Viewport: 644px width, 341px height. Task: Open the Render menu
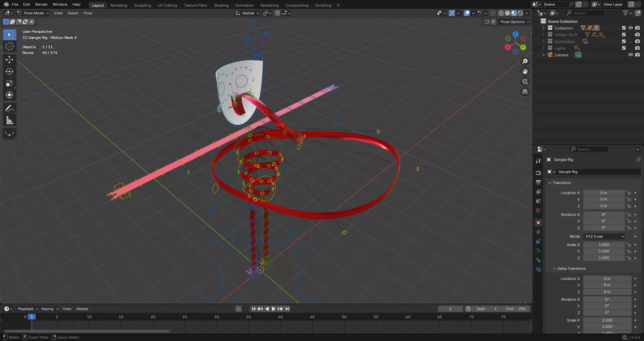click(x=41, y=4)
